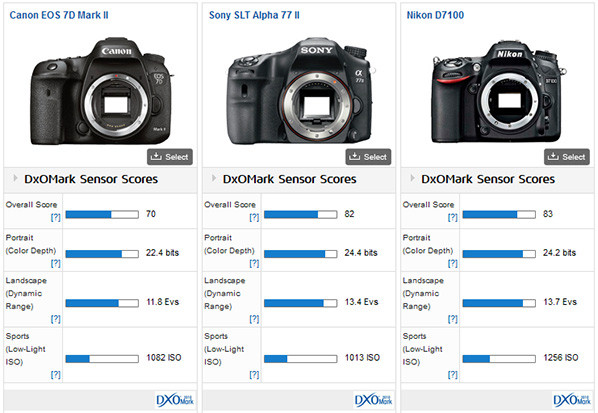Select the Sony value '24.4 bits'
Image resolution: width=598 pixels, height=413 pixels.
point(361,253)
